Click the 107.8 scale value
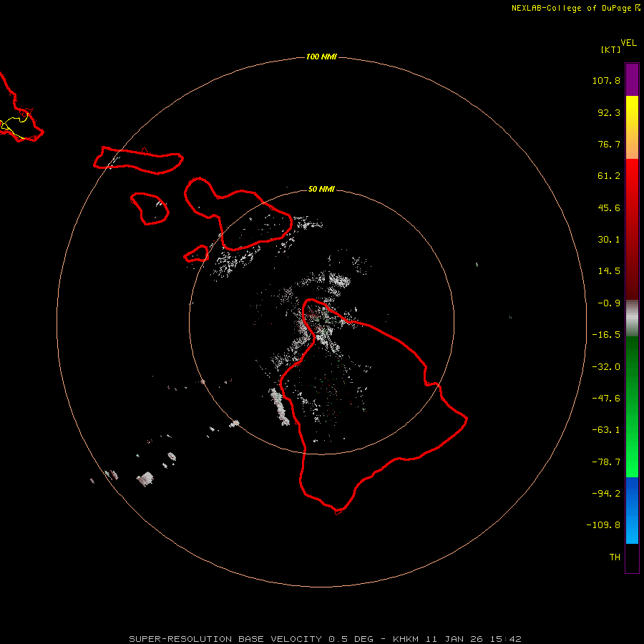 tap(606, 80)
